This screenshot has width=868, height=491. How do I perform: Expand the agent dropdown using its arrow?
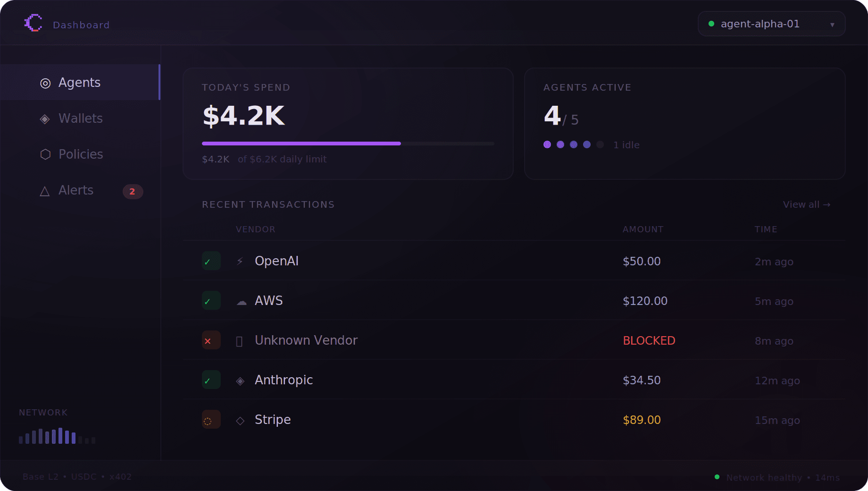pyautogui.click(x=832, y=24)
